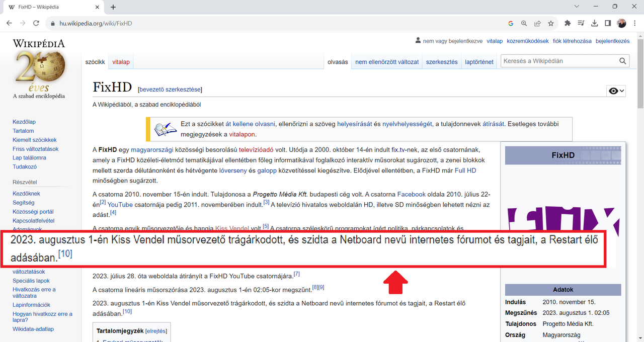Open Wikidata-adatlap sidebar link
This screenshot has height=342, width=644.
coord(33,329)
